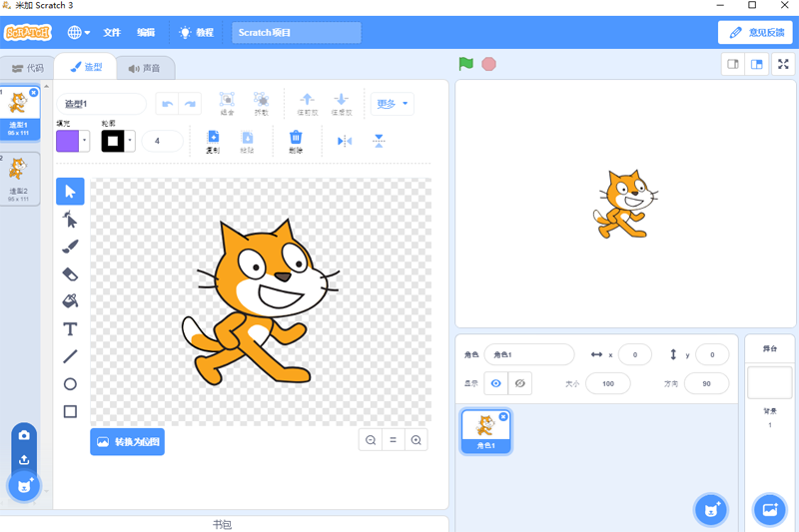799x532 pixels.
Task: Select the Circle tool
Action: 70,384
